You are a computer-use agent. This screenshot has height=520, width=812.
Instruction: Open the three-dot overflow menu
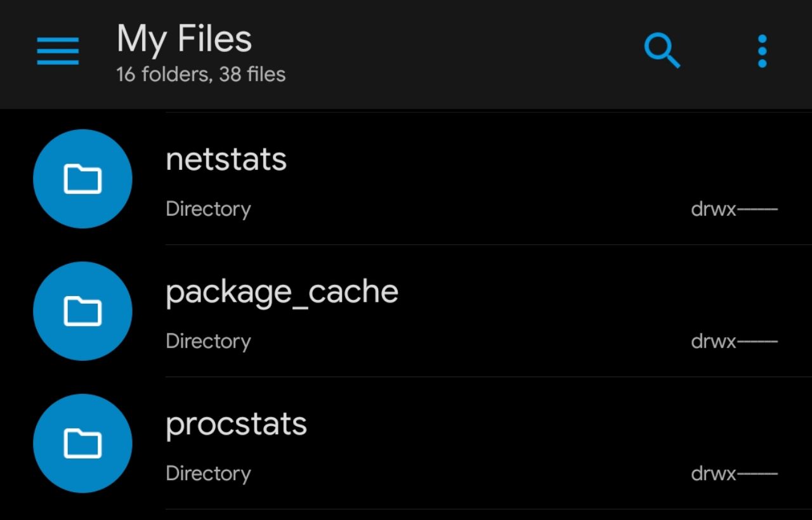[762, 51]
